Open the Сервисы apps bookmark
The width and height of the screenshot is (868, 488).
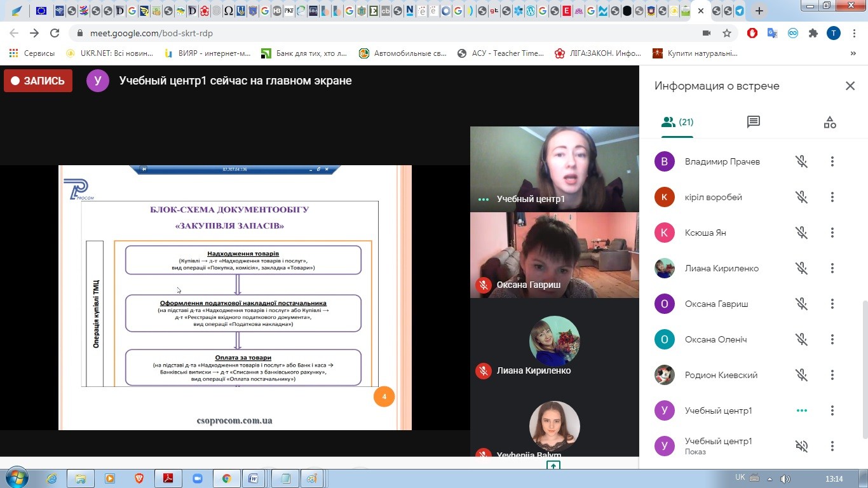click(31, 53)
